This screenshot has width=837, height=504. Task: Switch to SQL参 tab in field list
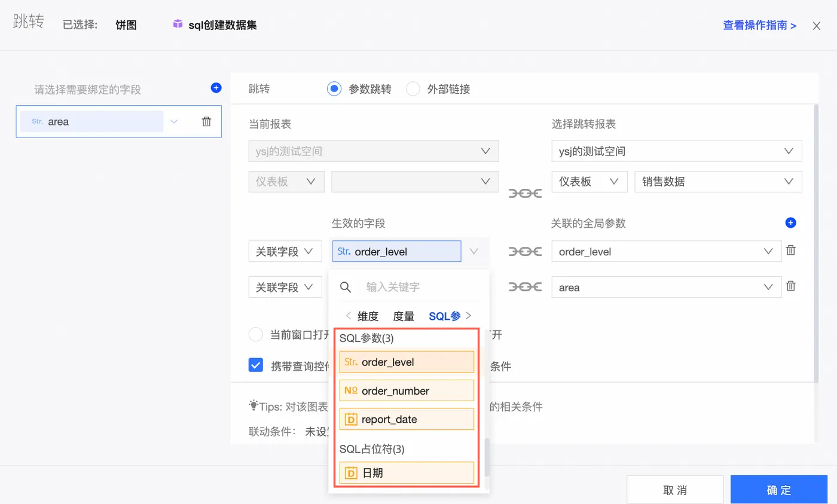pos(445,316)
